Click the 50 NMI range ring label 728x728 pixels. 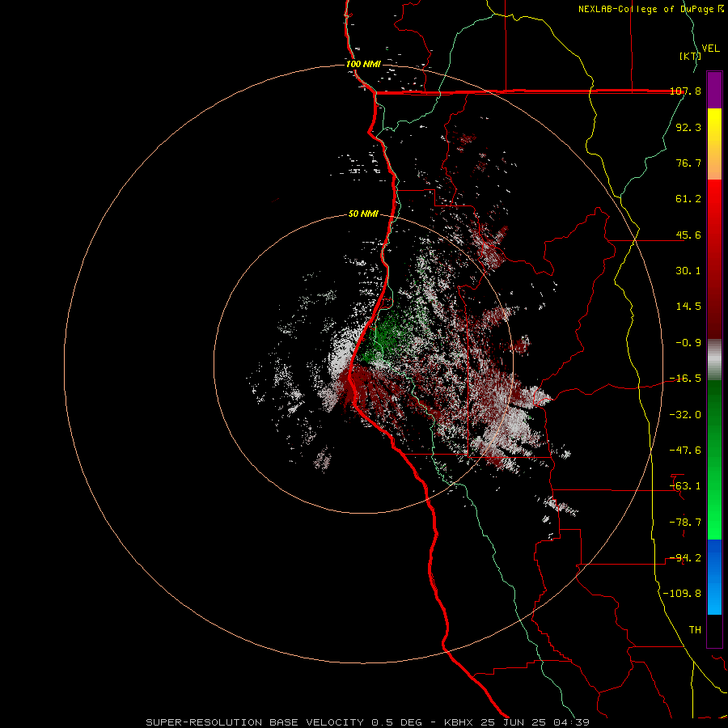pyautogui.click(x=363, y=214)
